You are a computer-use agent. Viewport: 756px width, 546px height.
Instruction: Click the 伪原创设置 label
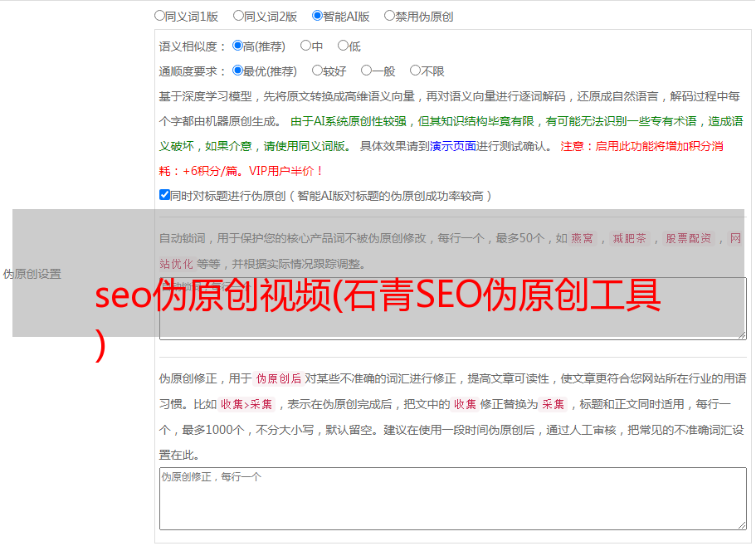coord(32,274)
